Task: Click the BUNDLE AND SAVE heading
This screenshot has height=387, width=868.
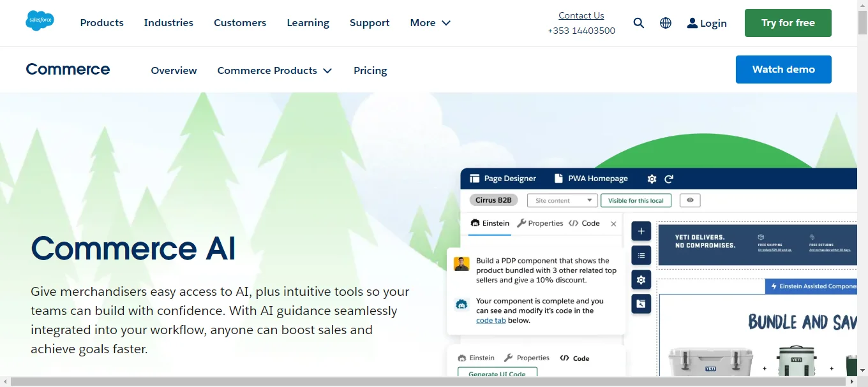Action: [x=803, y=322]
